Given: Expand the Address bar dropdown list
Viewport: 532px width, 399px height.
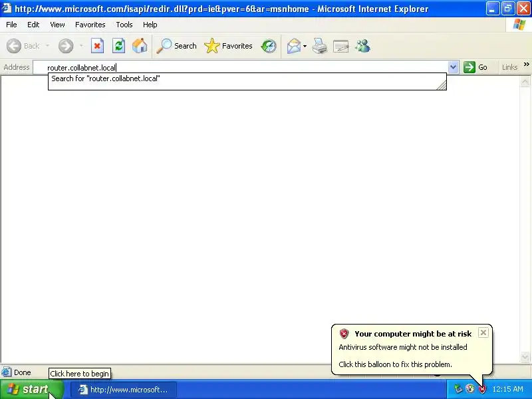Looking at the screenshot, I should pos(454,67).
